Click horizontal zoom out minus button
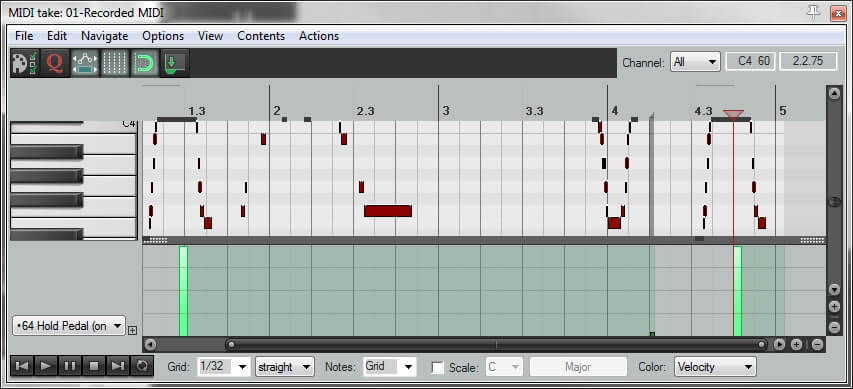 pos(817,344)
